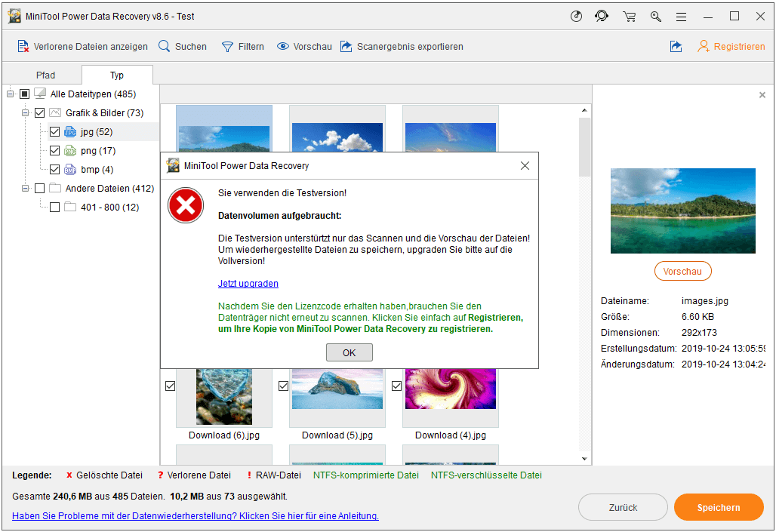The image size is (776, 532).
Task: Collapse the Grafik & Bilder tree node
Action: [25, 113]
